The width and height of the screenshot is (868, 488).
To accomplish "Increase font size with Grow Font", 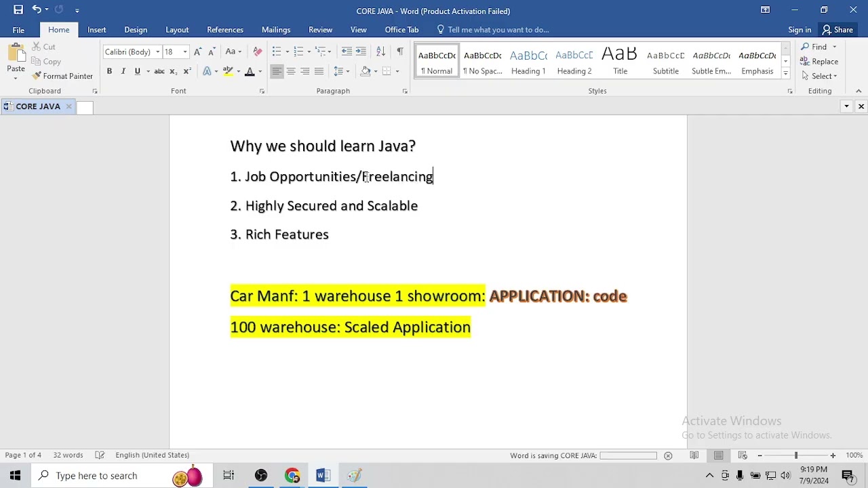I will click(197, 52).
